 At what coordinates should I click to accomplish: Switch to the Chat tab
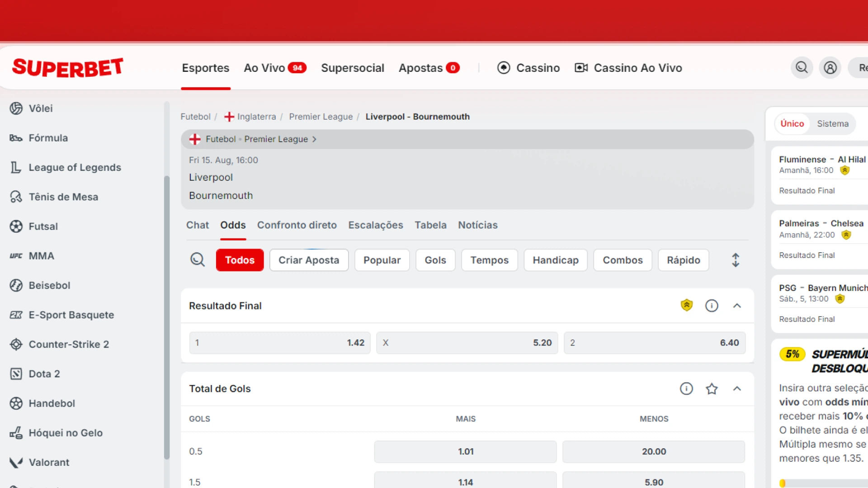[x=198, y=225]
